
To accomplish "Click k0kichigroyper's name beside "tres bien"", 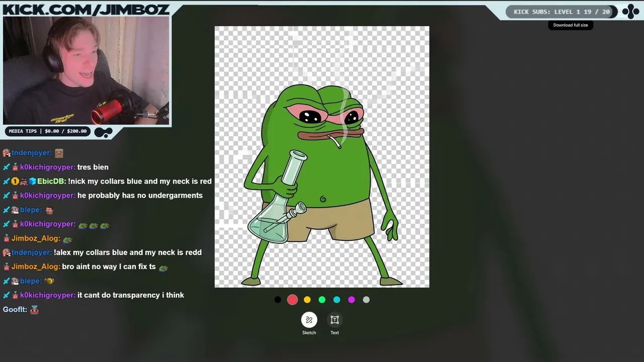I will point(48,167).
